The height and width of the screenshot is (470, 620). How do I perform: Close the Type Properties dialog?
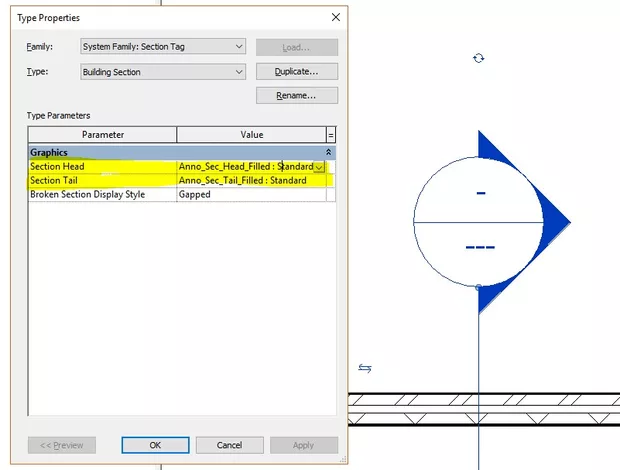point(336,17)
